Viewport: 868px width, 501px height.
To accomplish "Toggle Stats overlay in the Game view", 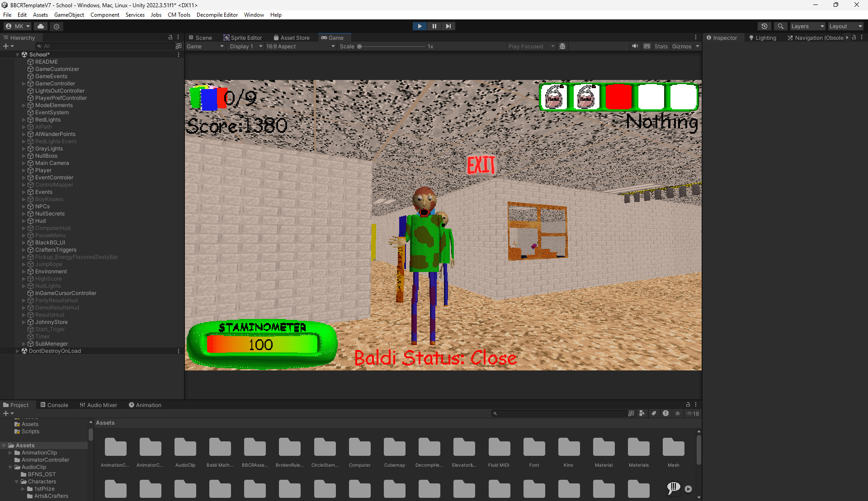I will pos(661,46).
